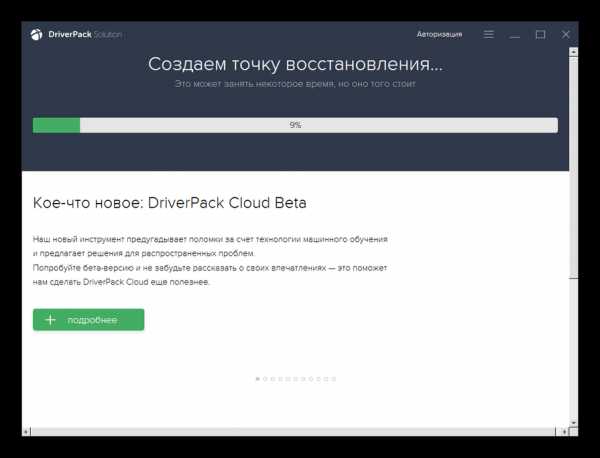Click the vertical scrollbar down arrow
600x458 pixels.
[573, 423]
